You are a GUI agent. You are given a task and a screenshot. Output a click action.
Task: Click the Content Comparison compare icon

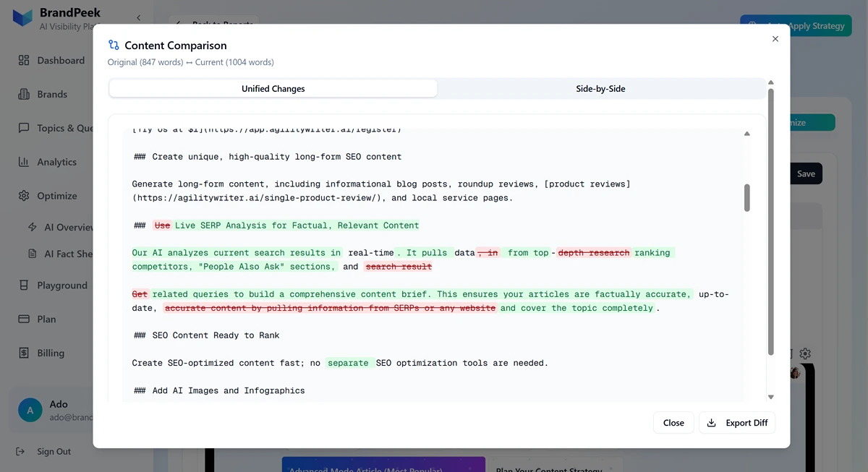point(114,45)
